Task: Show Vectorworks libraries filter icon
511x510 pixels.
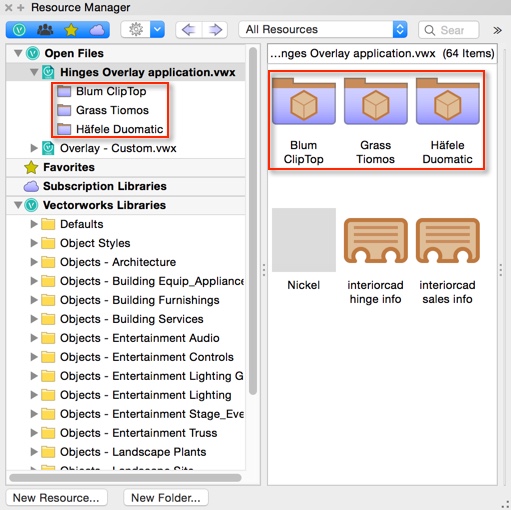Action: click(x=19, y=30)
